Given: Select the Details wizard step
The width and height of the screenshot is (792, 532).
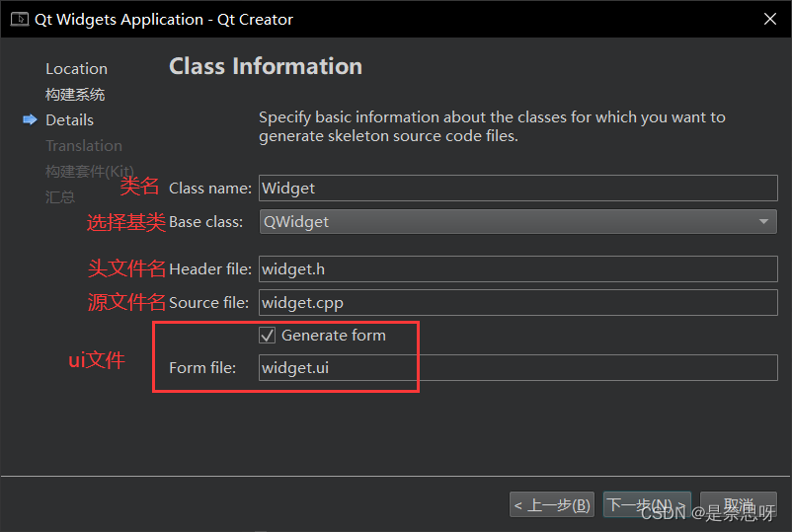Looking at the screenshot, I should pos(70,120).
